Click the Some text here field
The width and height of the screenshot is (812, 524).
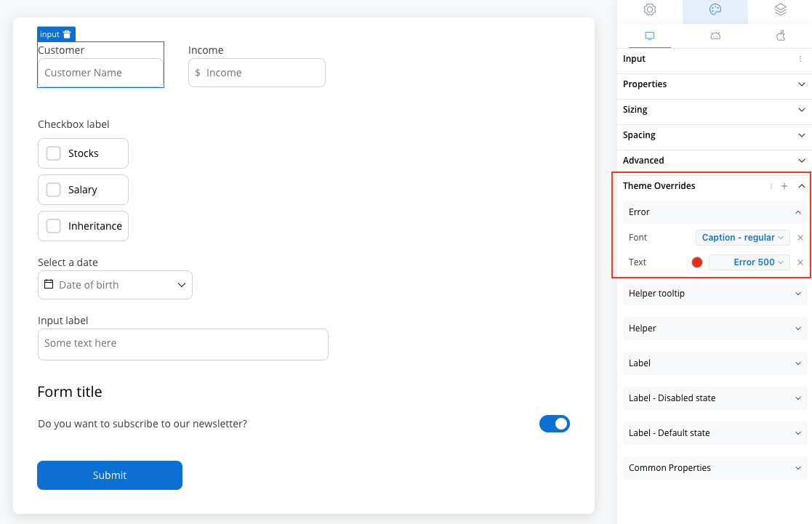point(182,344)
